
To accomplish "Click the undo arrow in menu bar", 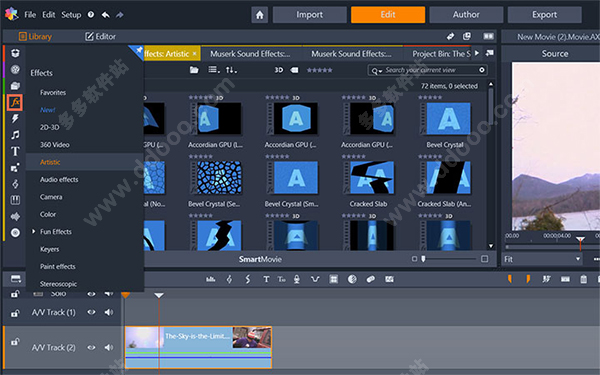I will (106, 15).
